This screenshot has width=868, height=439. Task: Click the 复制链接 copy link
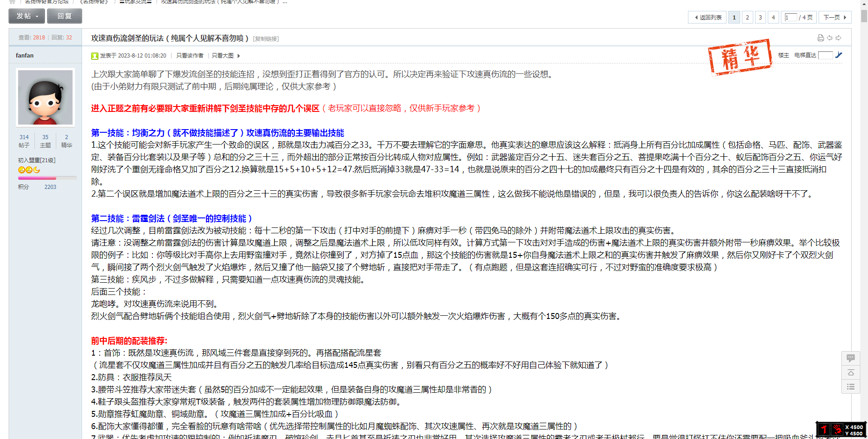click(x=266, y=39)
